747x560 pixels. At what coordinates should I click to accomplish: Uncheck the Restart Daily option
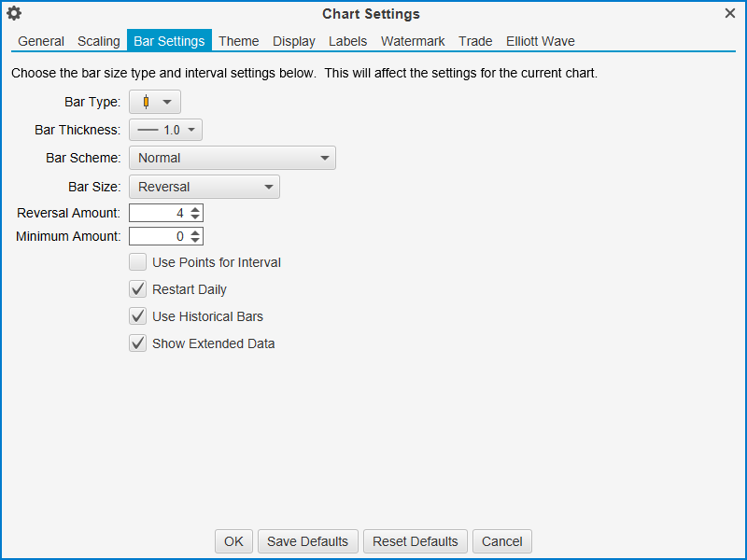point(138,289)
